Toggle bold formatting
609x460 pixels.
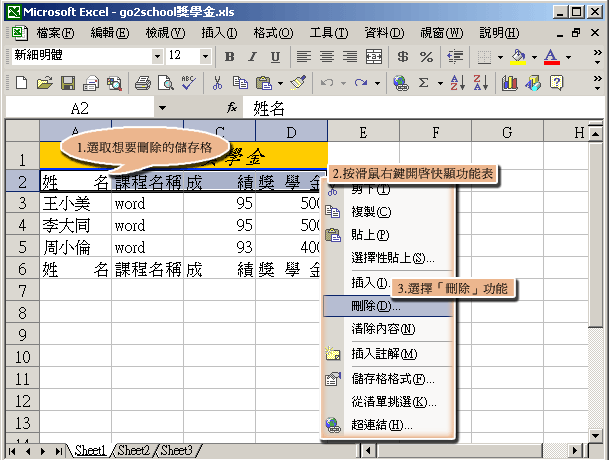click(229, 56)
